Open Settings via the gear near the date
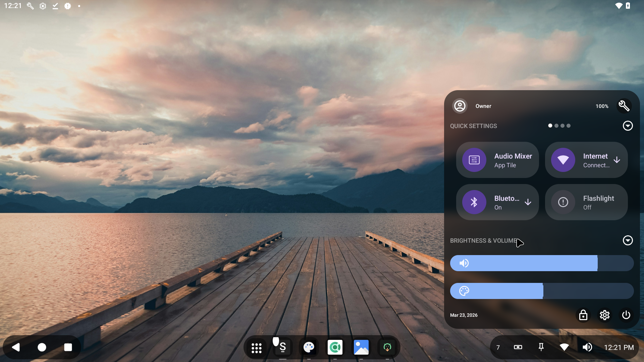Image resolution: width=644 pixels, height=362 pixels. 604,315
